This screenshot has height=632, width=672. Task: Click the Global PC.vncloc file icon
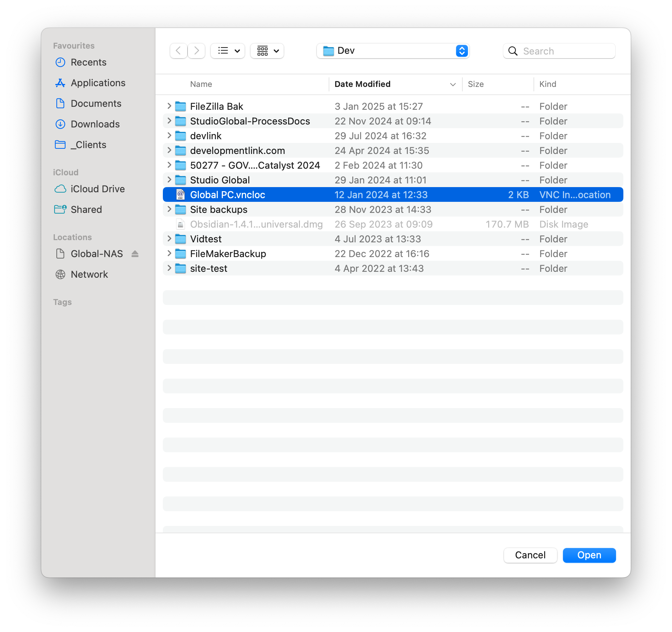click(181, 194)
